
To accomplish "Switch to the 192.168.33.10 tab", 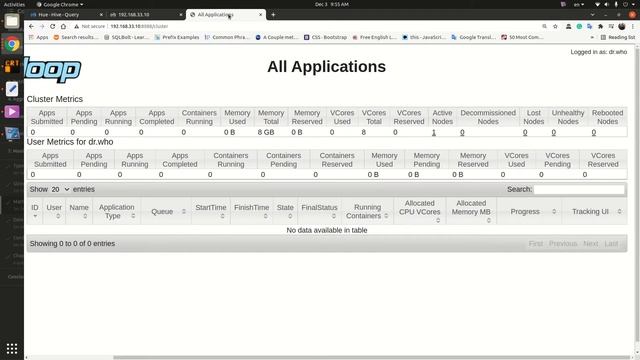I will click(145, 15).
